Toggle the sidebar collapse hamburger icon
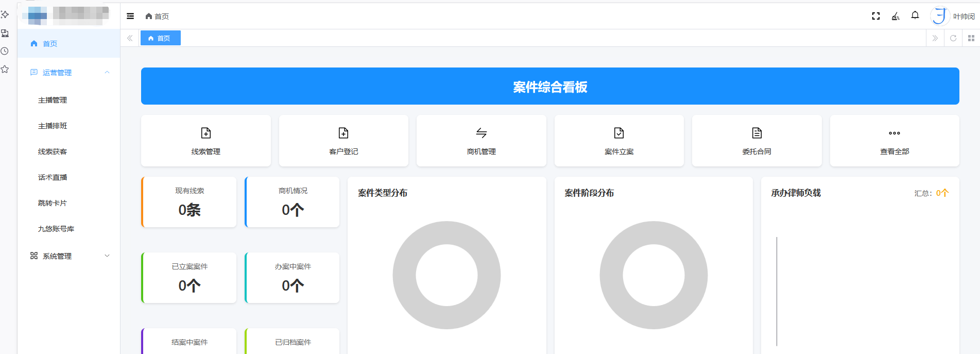The width and height of the screenshot is (980, 354). pyautogui.click(x=130, y=16)
